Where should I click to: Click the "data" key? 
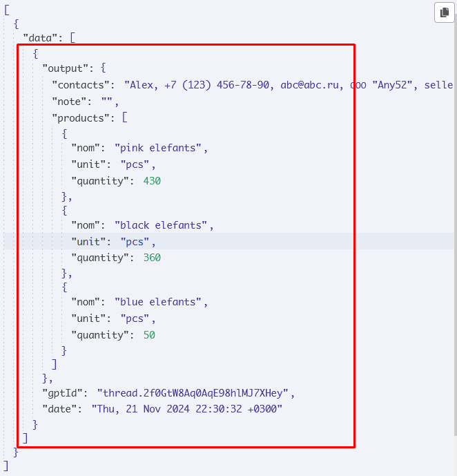[40, 38]
